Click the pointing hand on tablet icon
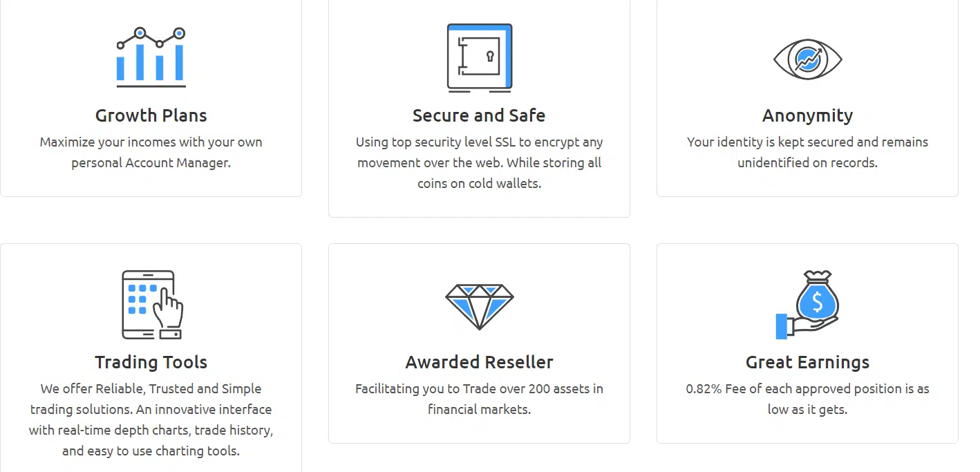Viewport: 980px width, 472px height. click(x=168, y=309)
